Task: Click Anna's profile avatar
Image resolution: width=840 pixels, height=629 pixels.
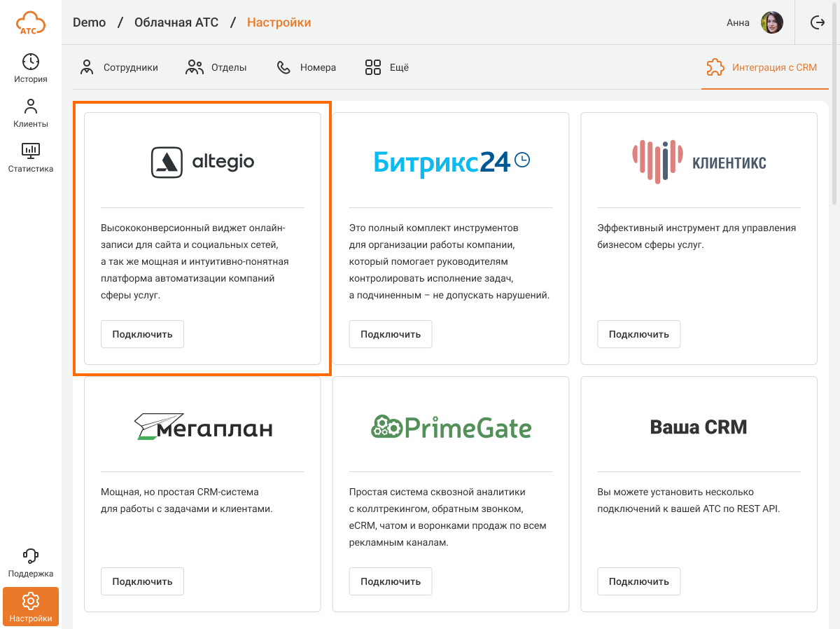Action: (x=771, y=22)
